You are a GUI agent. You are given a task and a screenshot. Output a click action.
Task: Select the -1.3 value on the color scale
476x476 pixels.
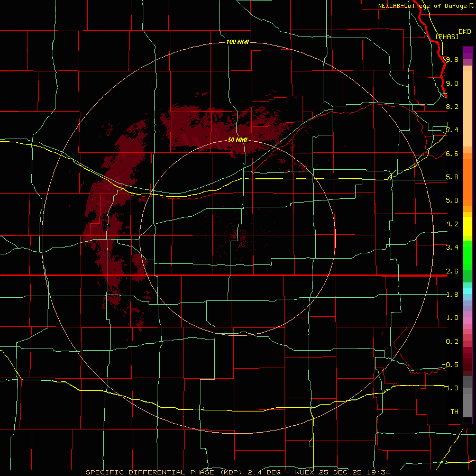coord(450,388)
